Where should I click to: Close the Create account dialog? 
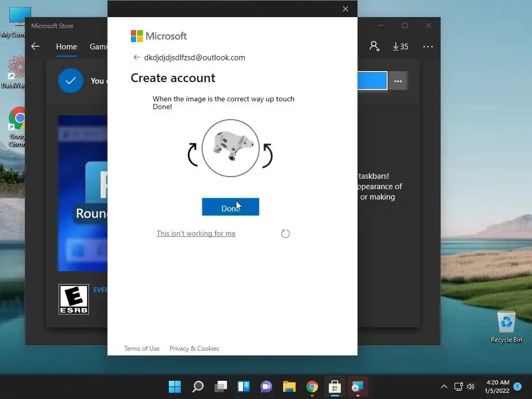pyautogui.click(x=345, y=9)
